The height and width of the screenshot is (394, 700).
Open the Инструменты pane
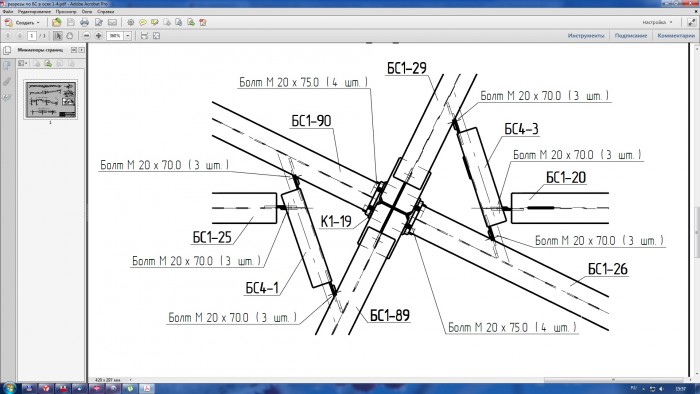[586, 36]
